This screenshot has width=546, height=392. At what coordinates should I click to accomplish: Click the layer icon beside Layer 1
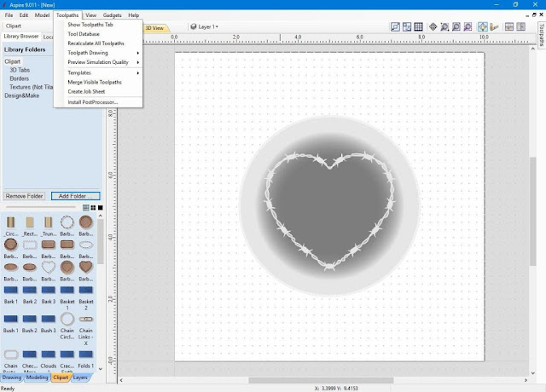pos(194,26)
